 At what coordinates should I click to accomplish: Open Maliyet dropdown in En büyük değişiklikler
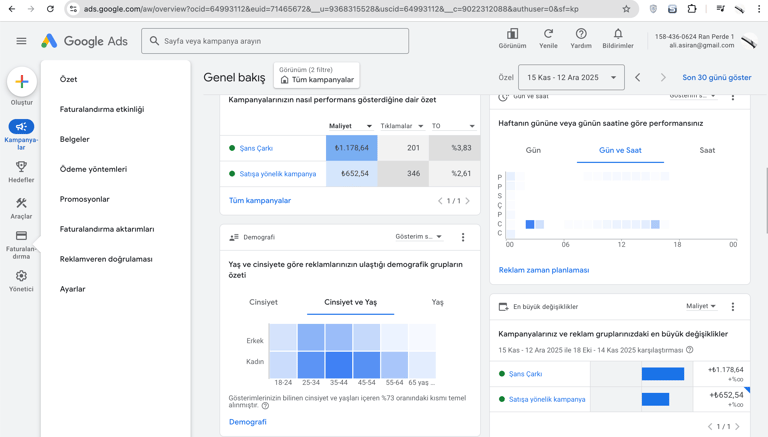[x=701, y=306]
